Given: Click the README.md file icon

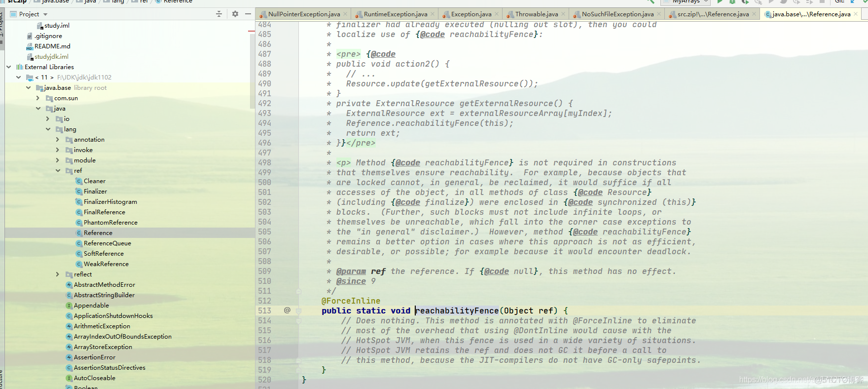Looking at the screenshot, I should [30, 46].
